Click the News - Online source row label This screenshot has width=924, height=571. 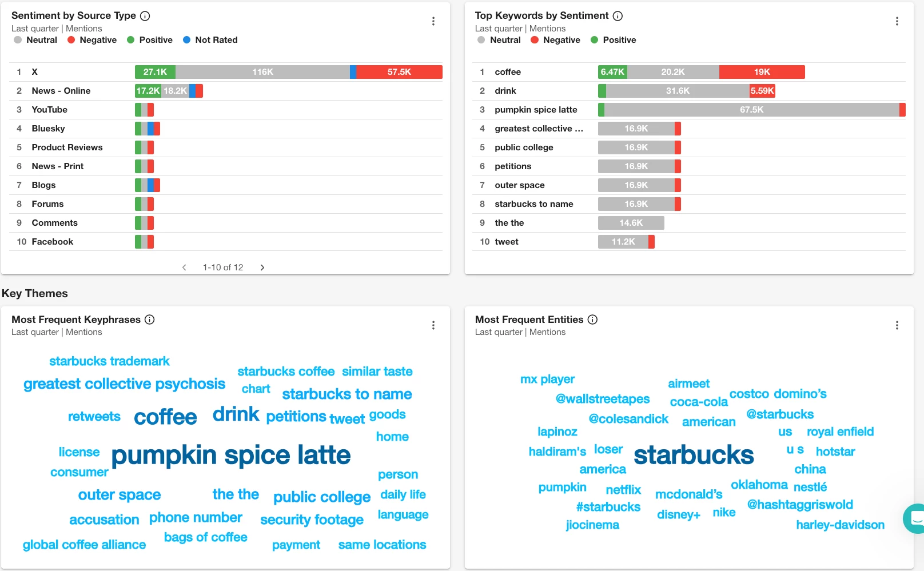tap(61, 91)
